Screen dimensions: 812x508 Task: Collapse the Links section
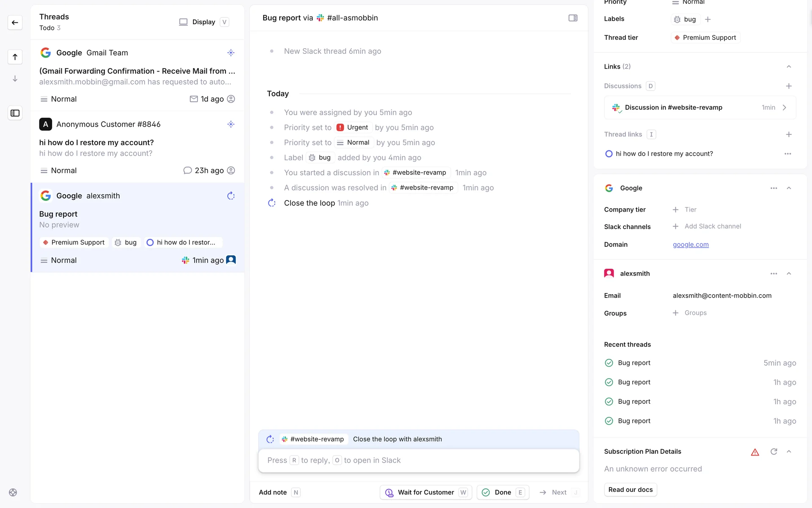click(x=789, y=66)
